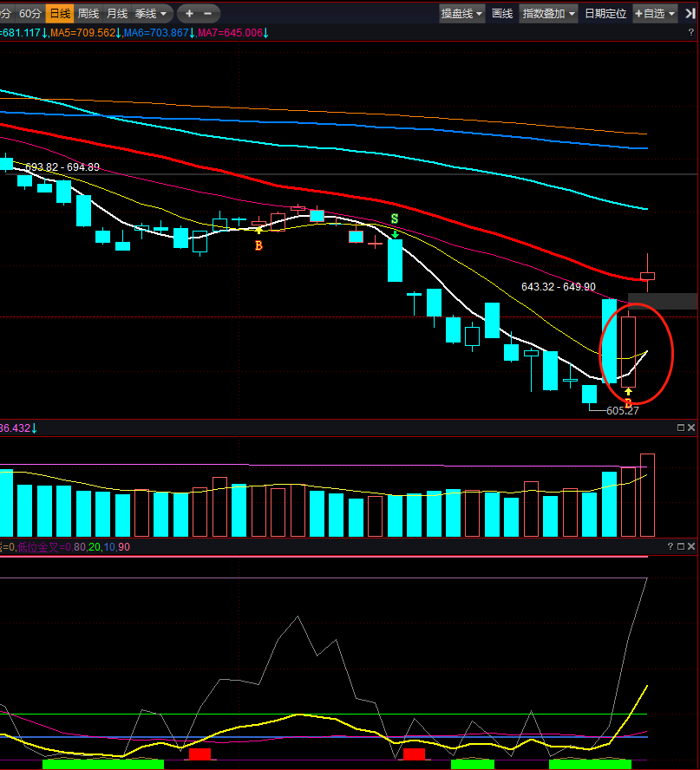Open help question mark for MA indicator

[691, 32]
